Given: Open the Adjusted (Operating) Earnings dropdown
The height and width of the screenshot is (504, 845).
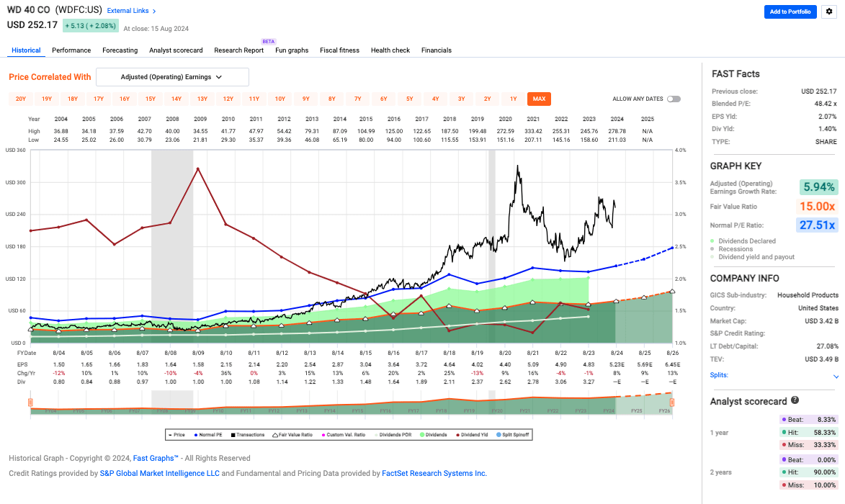Looking at the screenshot, I should (172, 76).
